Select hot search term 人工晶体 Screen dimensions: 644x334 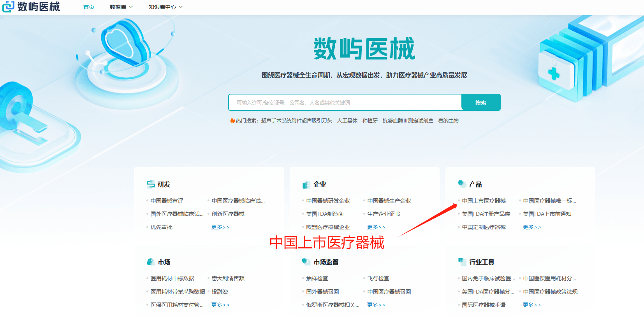pos(347,121)
